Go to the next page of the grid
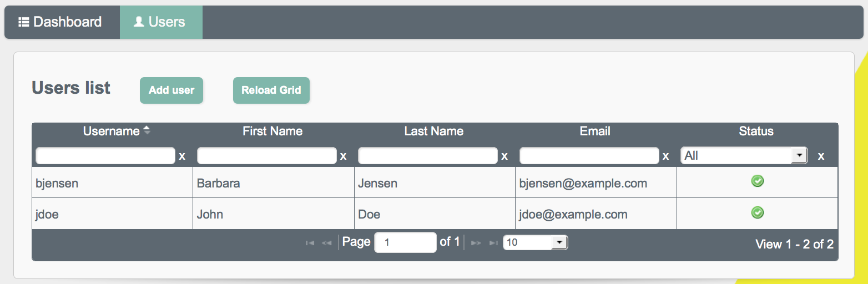This screenshot has height=284, width=868. (x=476, y=243)
